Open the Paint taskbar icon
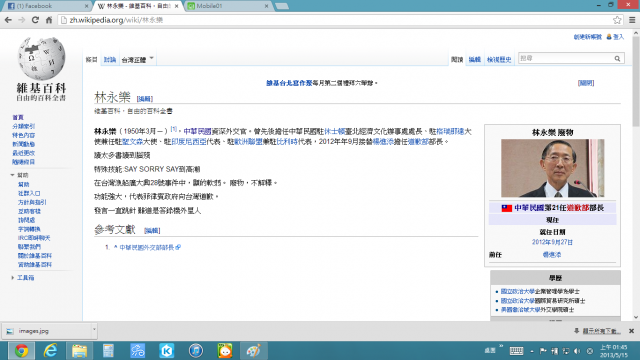Screen dimensions: 640x360 click(253, 351)
